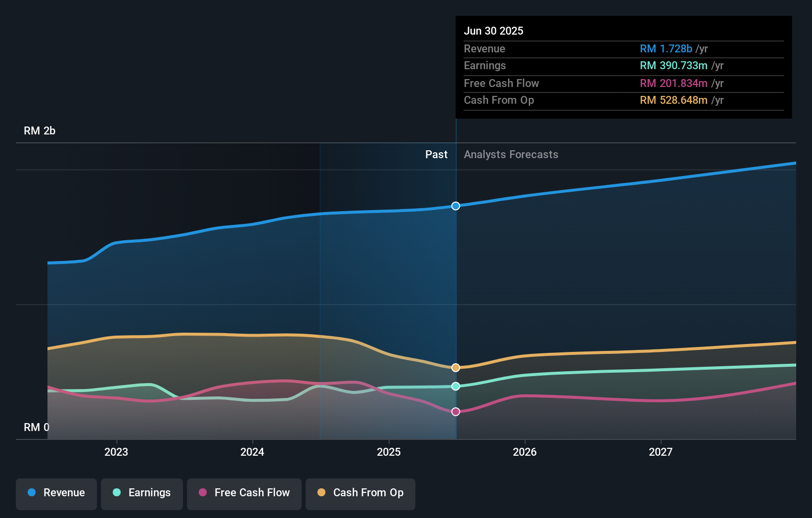Click the vertical Jun 30 2025 marker line

point(455,297)
